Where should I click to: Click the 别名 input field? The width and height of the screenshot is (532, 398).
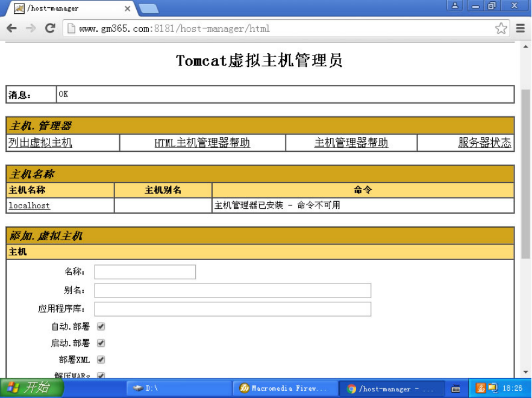(233, 291)
